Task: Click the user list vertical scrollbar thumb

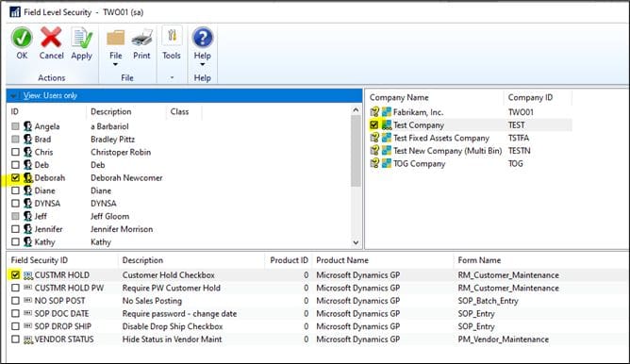Action: pos(356,151)
